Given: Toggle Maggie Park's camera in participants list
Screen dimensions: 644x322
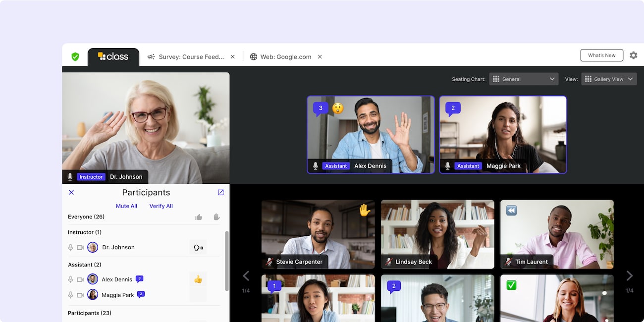Looking at the screenshot, I should click(x=81, y=294).
